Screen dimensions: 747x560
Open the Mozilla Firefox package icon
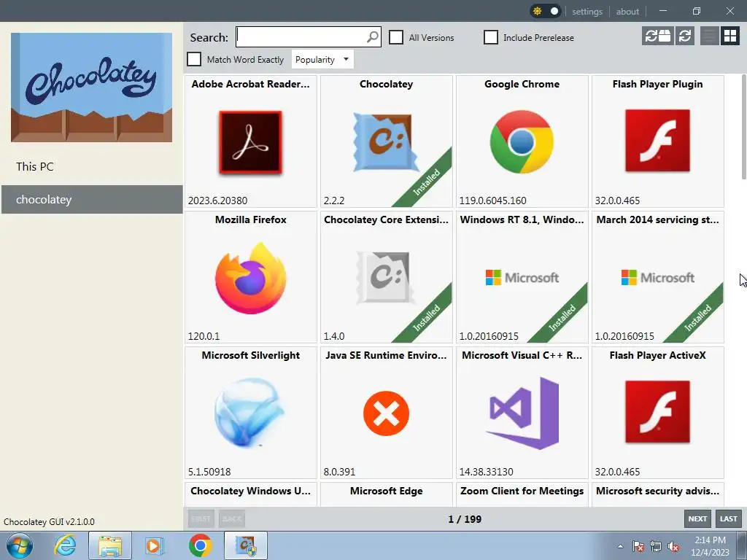(251, 278)
